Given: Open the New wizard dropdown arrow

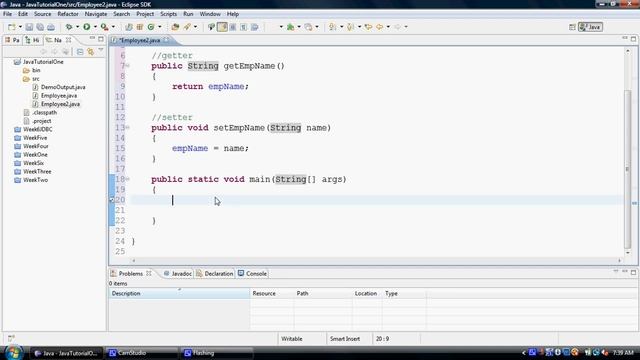Looking at the screenshot, I should coord(20,27).
